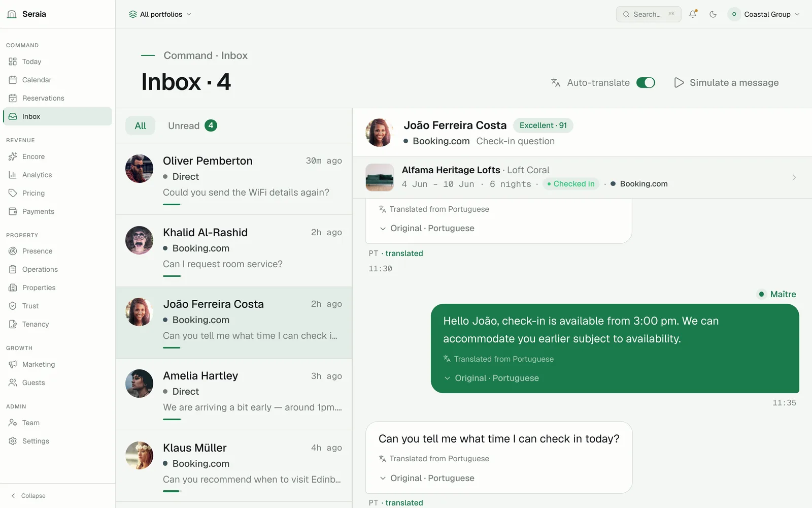The height and width of the screenshot is (508, 812).
Task: Select the All tab
Action: [x=141, y=125]
